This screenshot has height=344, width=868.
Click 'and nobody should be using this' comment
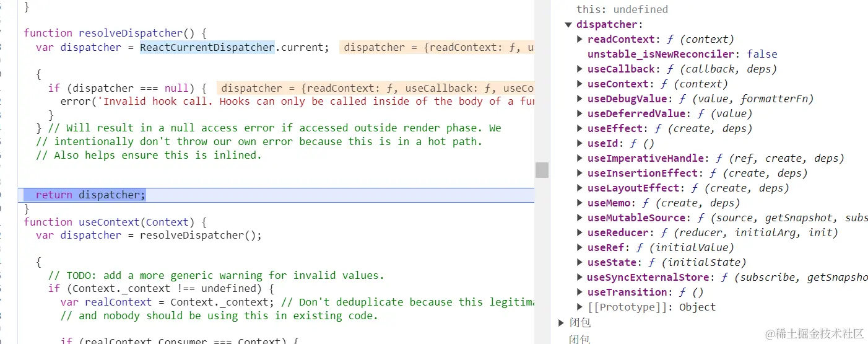click(219, 315)
